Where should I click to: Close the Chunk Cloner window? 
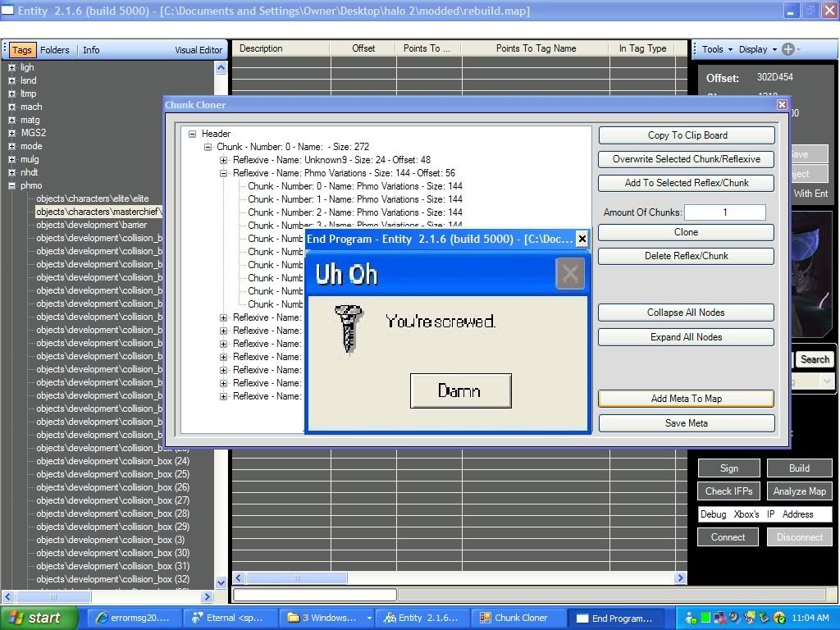(782, 104)
